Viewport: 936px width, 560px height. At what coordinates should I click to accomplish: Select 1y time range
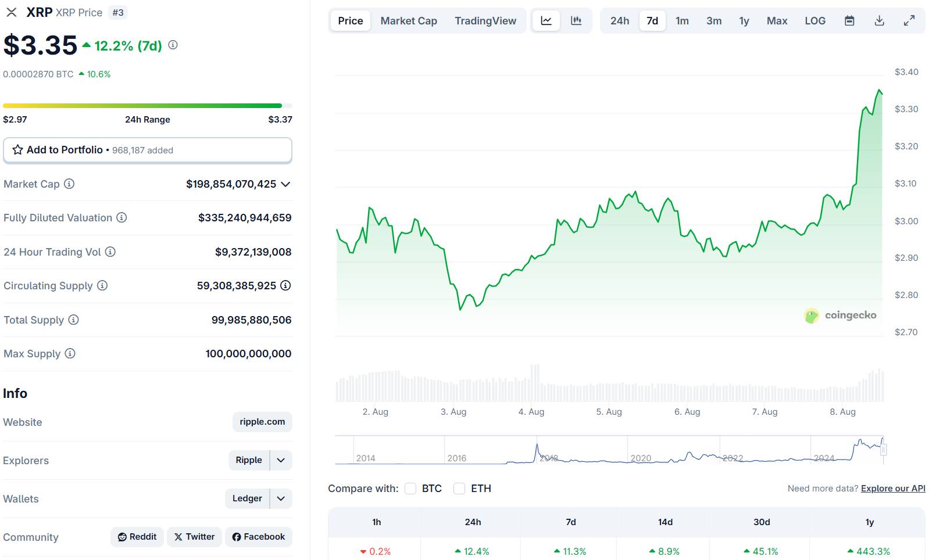coord(744,21)
